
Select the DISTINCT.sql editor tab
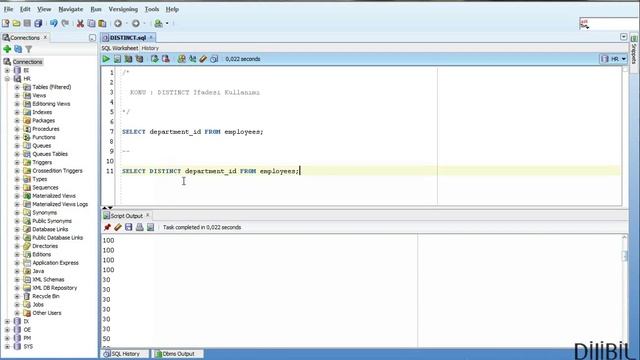pyautogui.click(x=127, y=38)
